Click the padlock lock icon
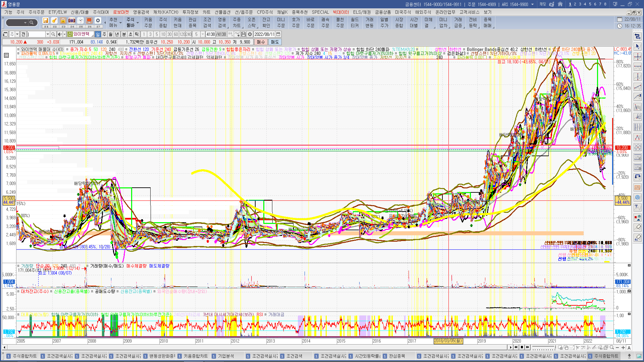Viewport: 644px width, 362px height. click(x=63, y=21)
